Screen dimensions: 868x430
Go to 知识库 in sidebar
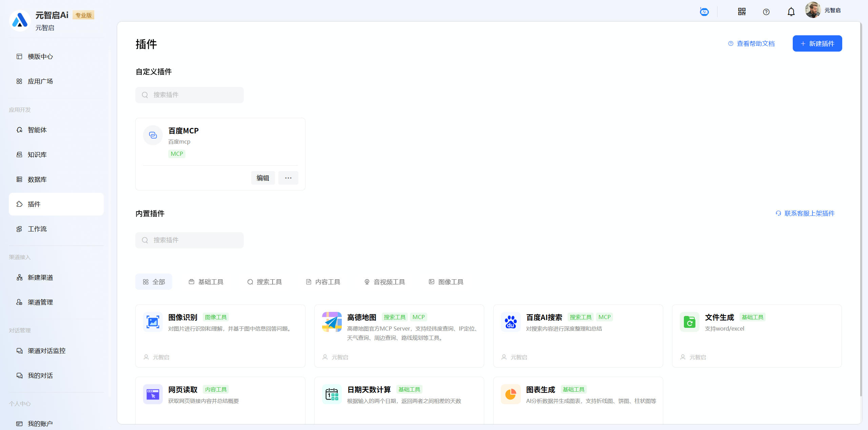click(x=37, y=155)
